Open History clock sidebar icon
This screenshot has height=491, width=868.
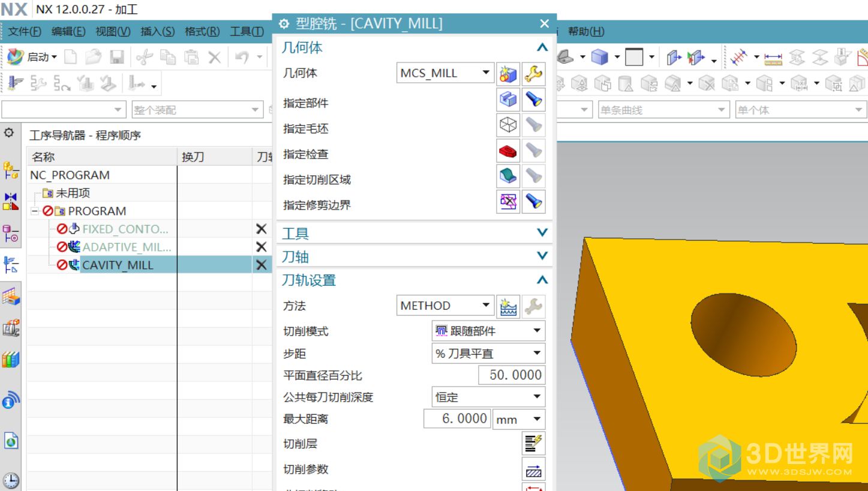10,481
